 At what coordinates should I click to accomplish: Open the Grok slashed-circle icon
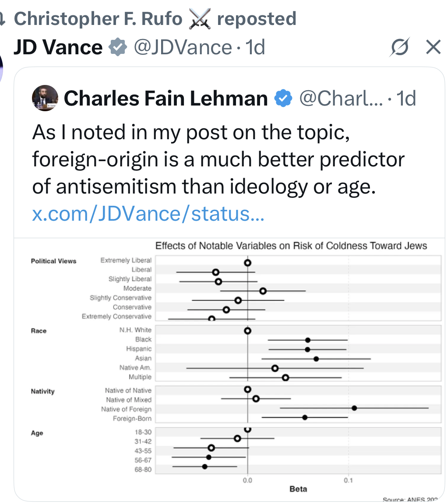(400, 47)
